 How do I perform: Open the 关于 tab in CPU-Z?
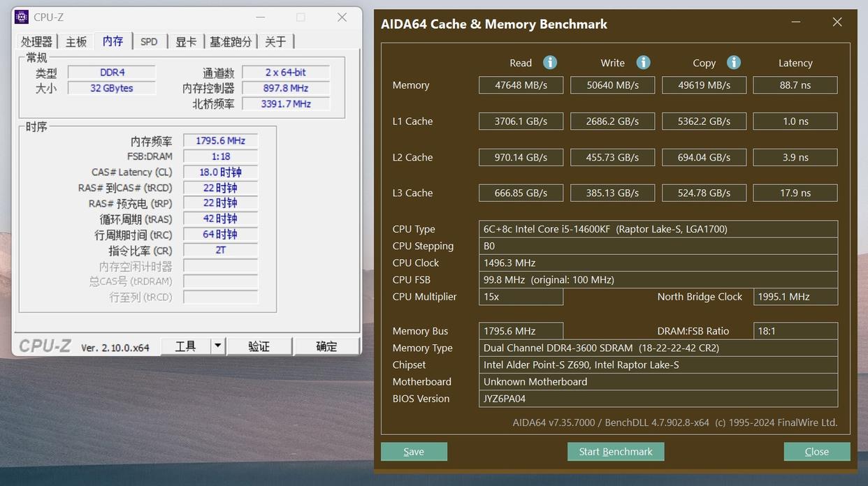(x=275, y=42)
